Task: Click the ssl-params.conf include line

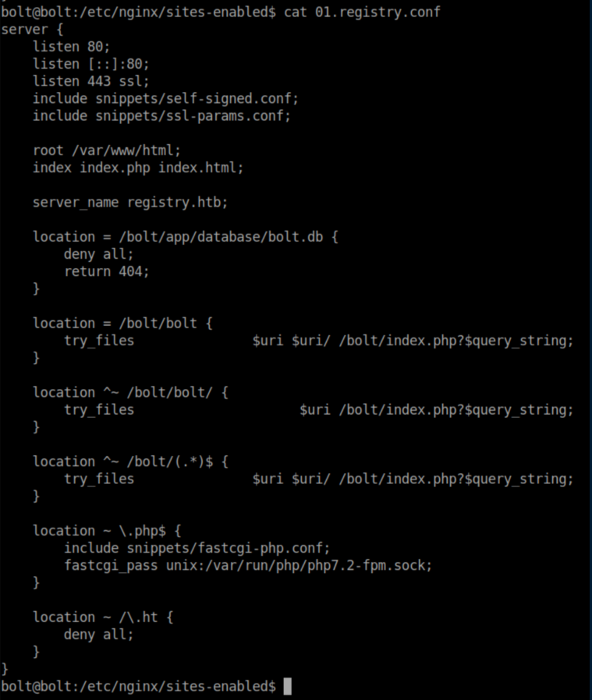Action: click(x=161, y=115)
